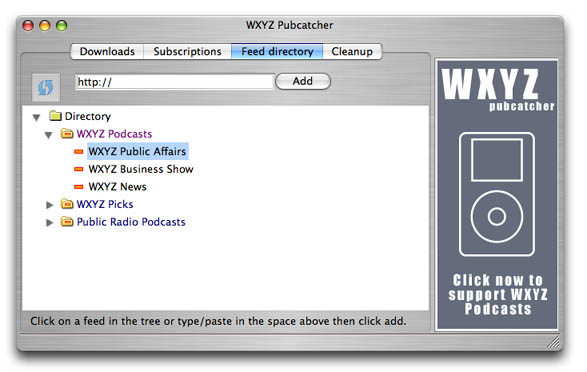The width and height of the screenshot is (587, 372).
Task: Select the WXYZ Public Affairs feed
Action: [x=137, y=151]
